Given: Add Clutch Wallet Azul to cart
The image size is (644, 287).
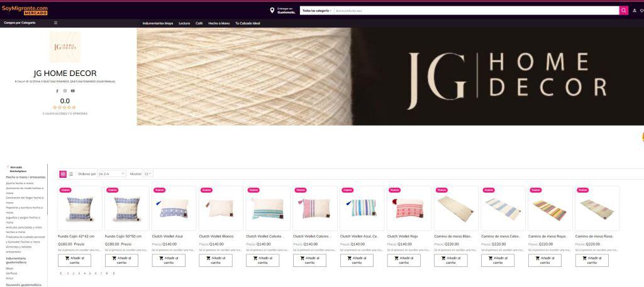Looking at the screenshot, I should 169,261.
